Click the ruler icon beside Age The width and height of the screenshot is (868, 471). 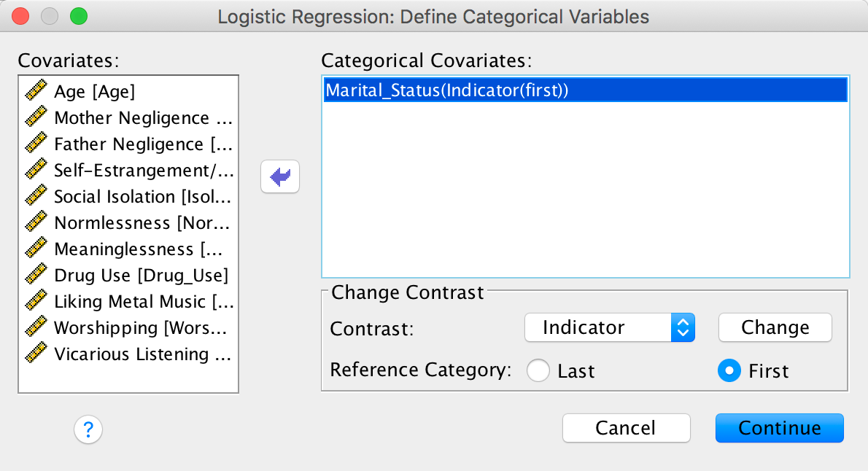(x=35, y=91)
